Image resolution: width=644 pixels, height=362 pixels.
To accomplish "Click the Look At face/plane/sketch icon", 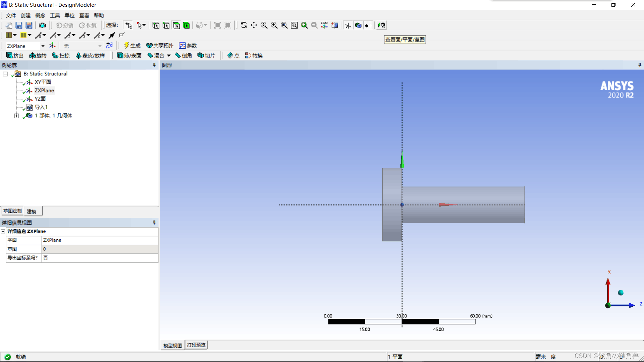I will 381,25.
